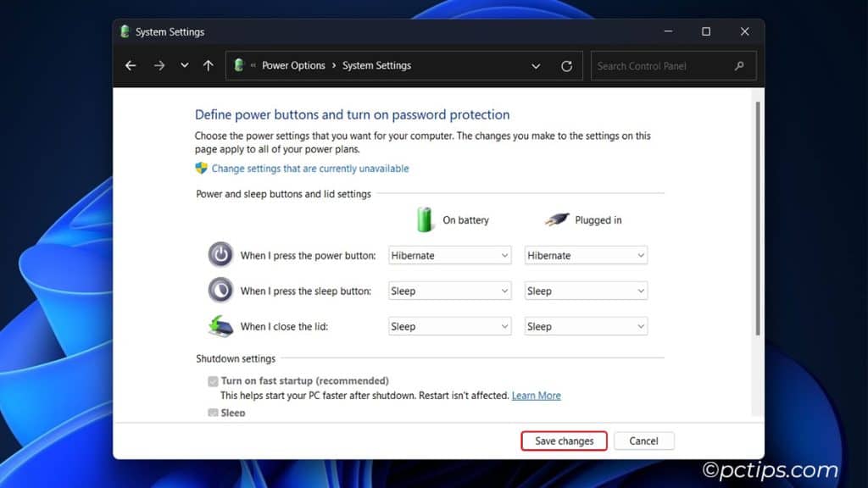The width and height of the screenshot is (868, 488).
Task: Click Save changes
Action: tap(563, 441)
